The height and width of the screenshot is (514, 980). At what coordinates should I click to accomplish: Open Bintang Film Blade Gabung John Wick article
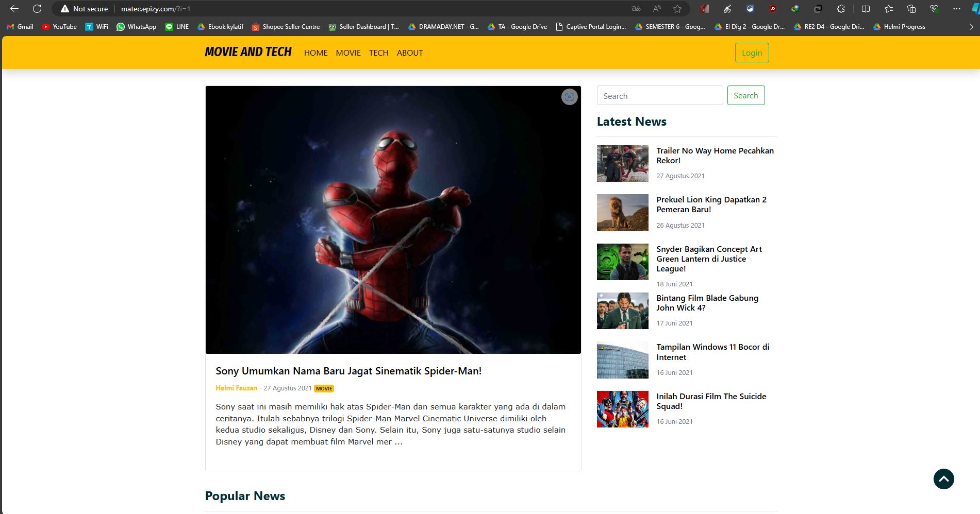click(707, 303)
